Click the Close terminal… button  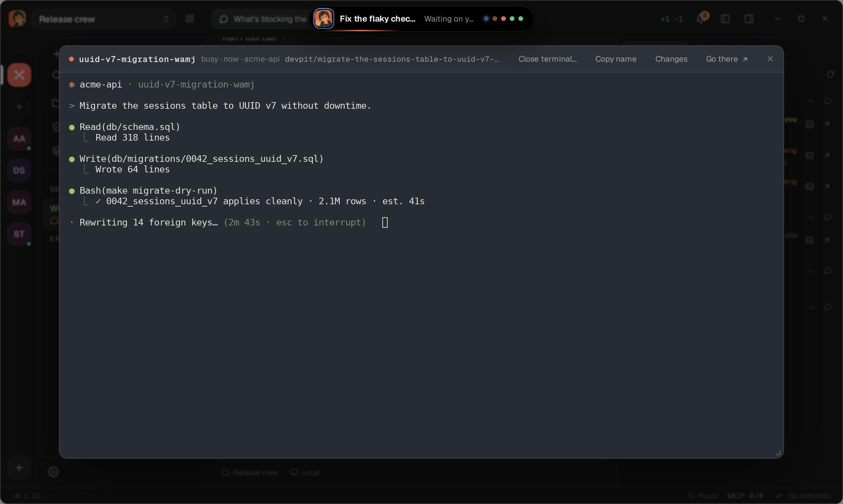click(x=547, y=59)
